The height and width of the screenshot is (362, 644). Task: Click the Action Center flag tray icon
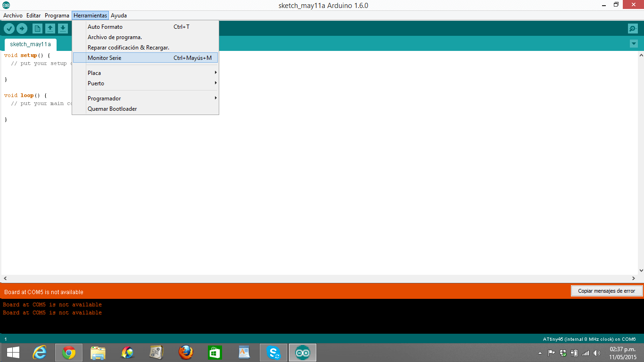[x=551, y=353]
